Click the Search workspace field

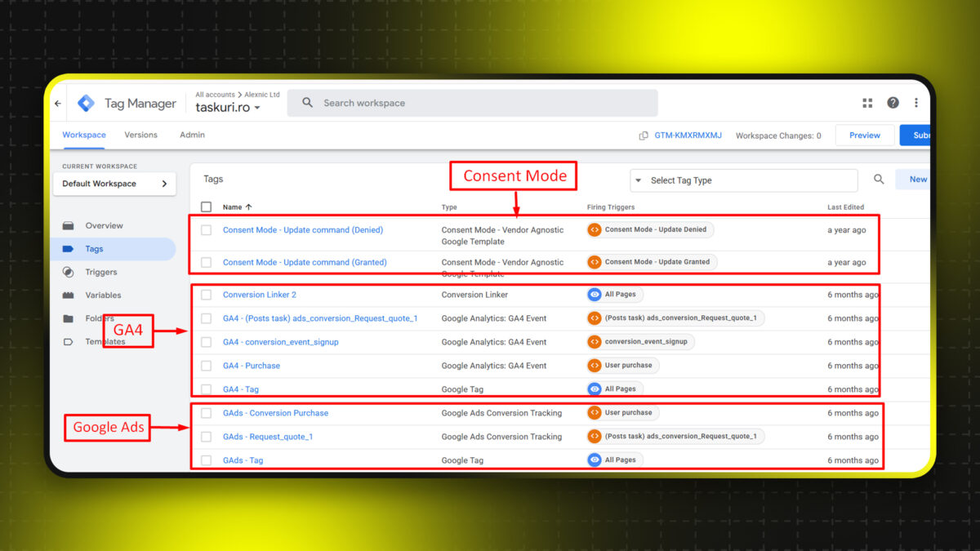(x=474, y=103)
